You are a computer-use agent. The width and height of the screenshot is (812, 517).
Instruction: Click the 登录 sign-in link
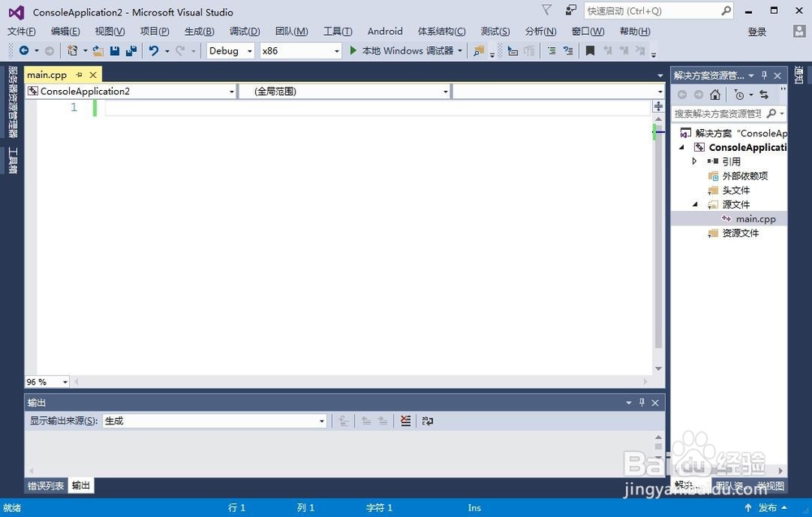[757, 32]
